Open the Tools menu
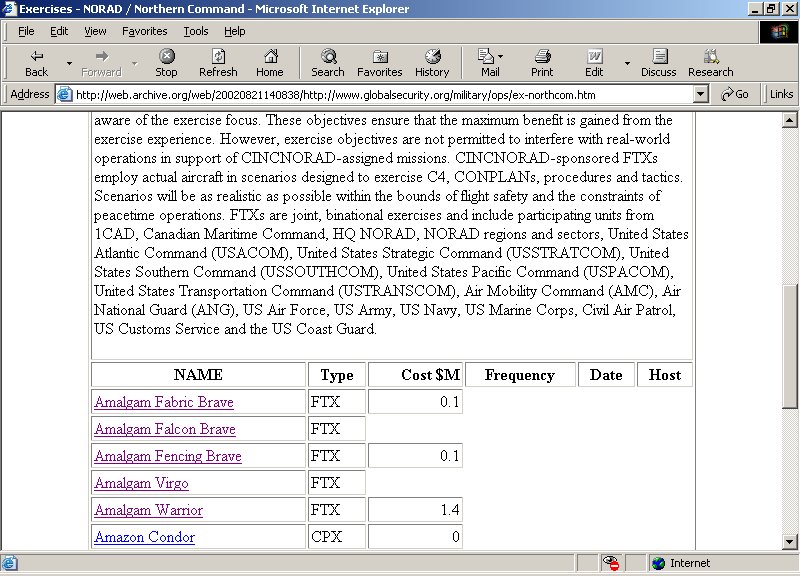This screenshot has height=576, width=800. click(x=196, y=31)
